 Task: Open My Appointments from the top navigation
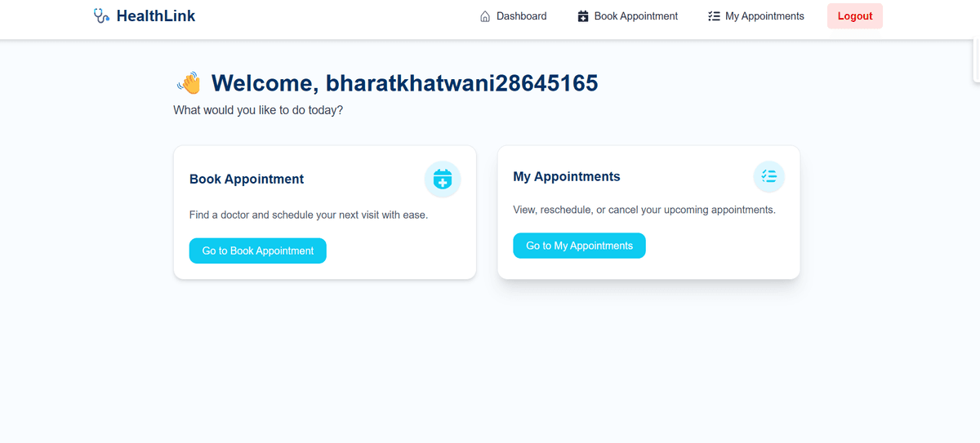click(x=756, y=16)
